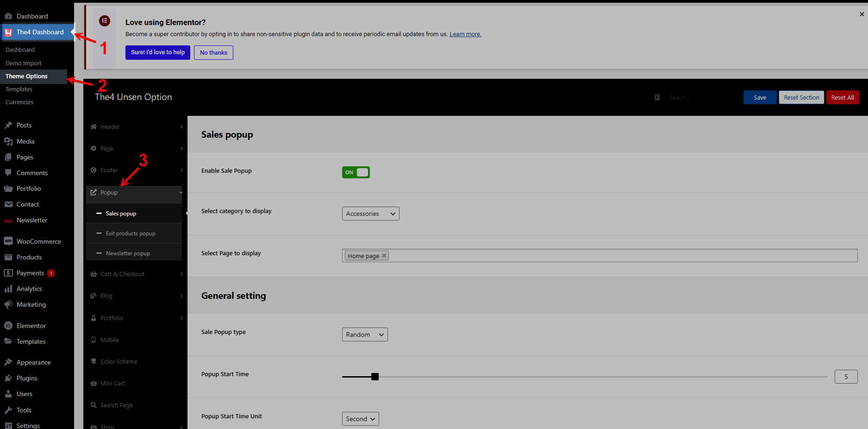Click the Tools wrench icon

pos(8,410)
